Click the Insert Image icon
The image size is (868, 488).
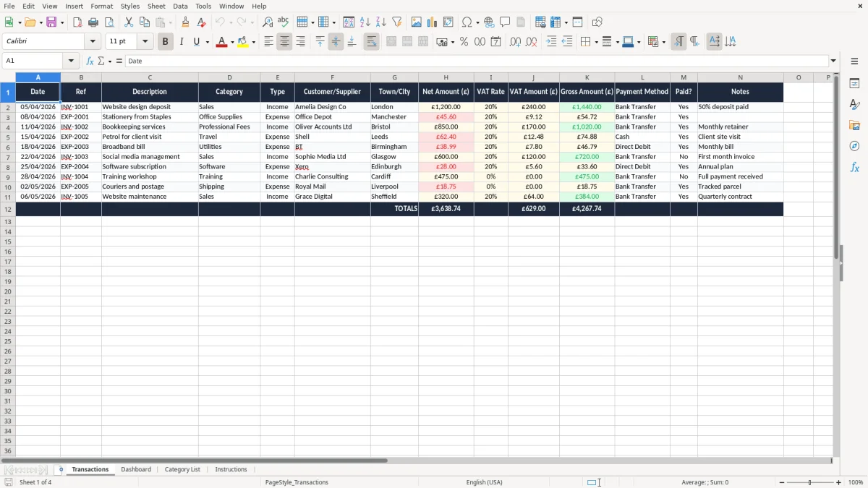[x=417, y=22]
